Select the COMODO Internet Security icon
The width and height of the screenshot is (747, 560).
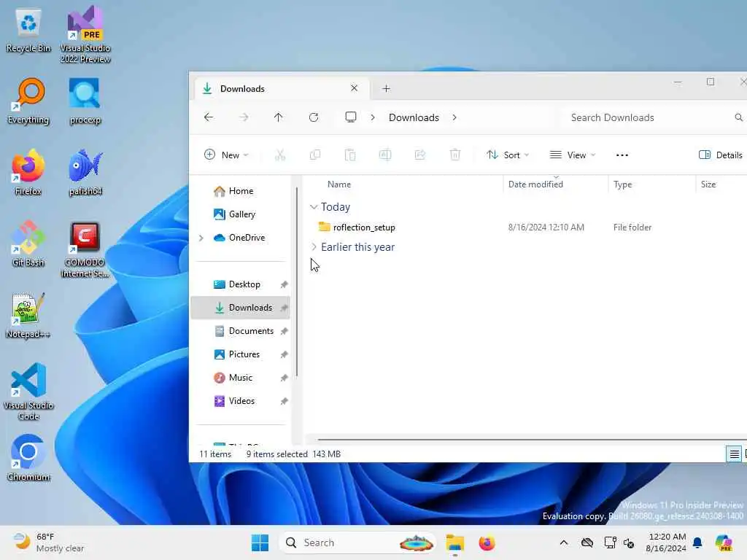pyautogui.click(x=85, y=250)
